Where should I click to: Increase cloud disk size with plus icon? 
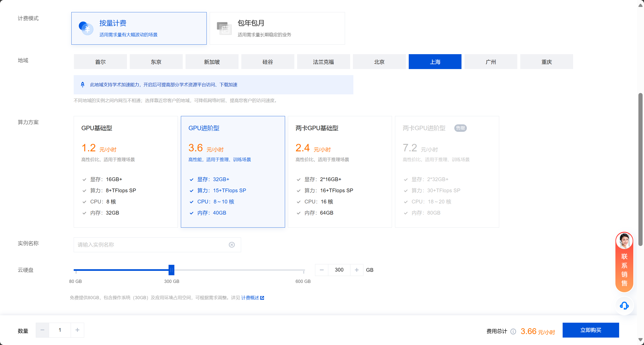[356, 270]
